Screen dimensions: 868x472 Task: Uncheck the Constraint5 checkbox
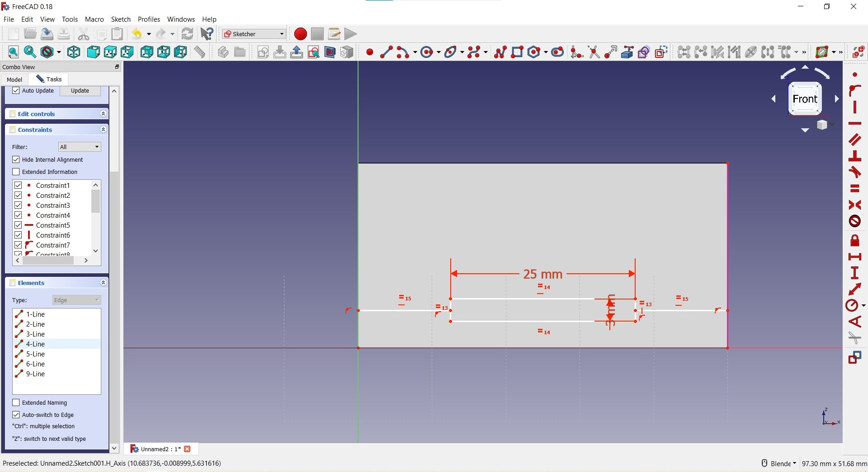18,225
